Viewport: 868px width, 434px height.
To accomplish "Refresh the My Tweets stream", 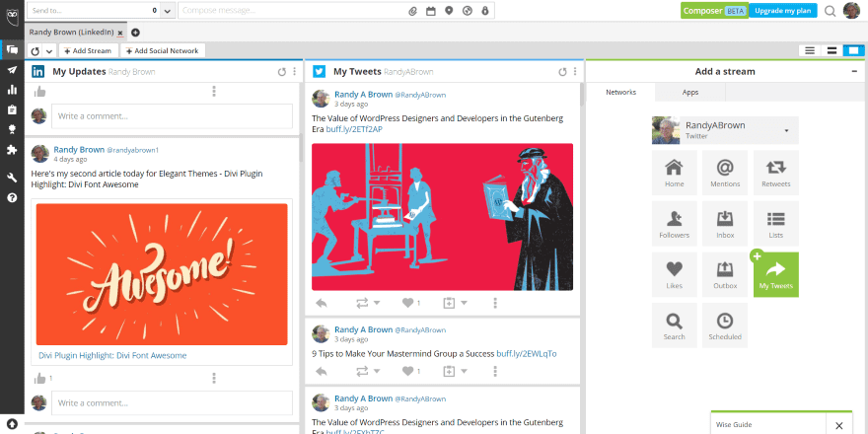I will pyautogui.click(x=562, y=72).
